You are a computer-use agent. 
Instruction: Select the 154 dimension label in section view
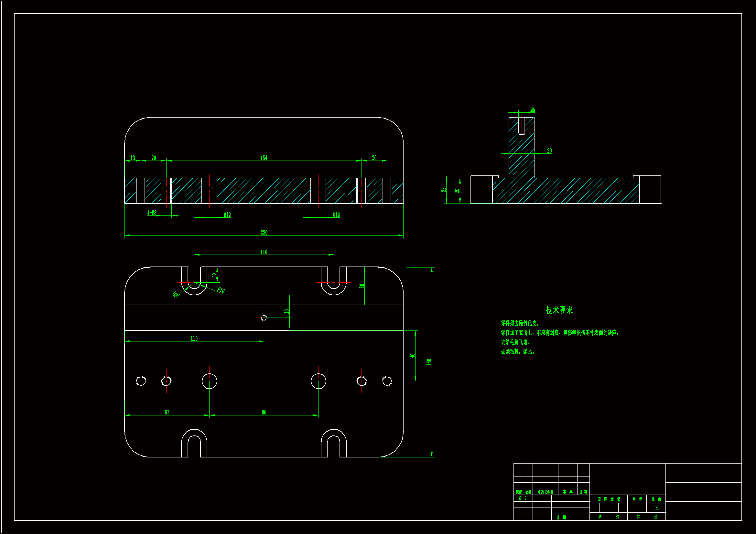(x=264, y=158)
